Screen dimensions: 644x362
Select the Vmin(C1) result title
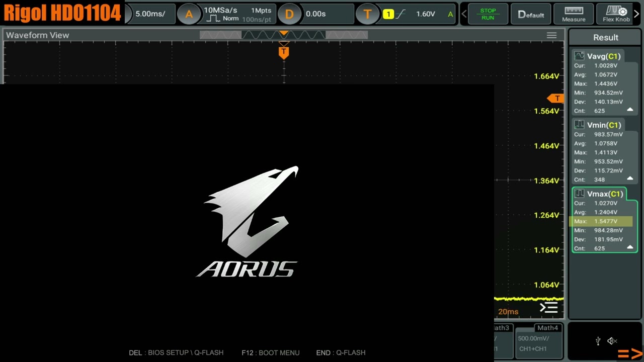604,125
